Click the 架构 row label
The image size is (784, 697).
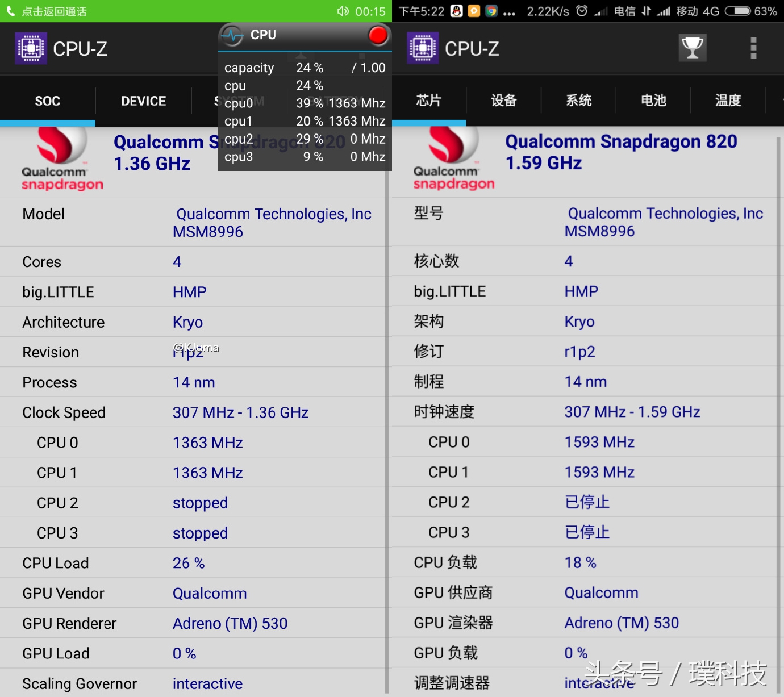pos(429,322)
